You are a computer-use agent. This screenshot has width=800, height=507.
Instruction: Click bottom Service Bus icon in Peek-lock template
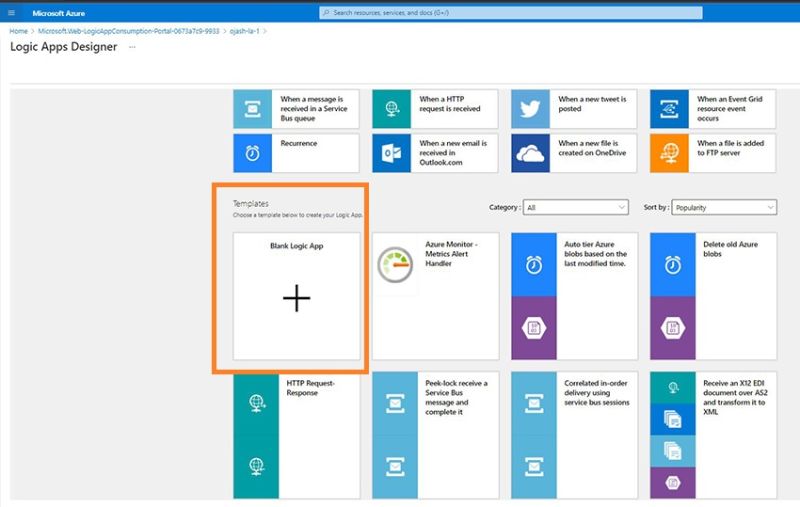[395, 466]
